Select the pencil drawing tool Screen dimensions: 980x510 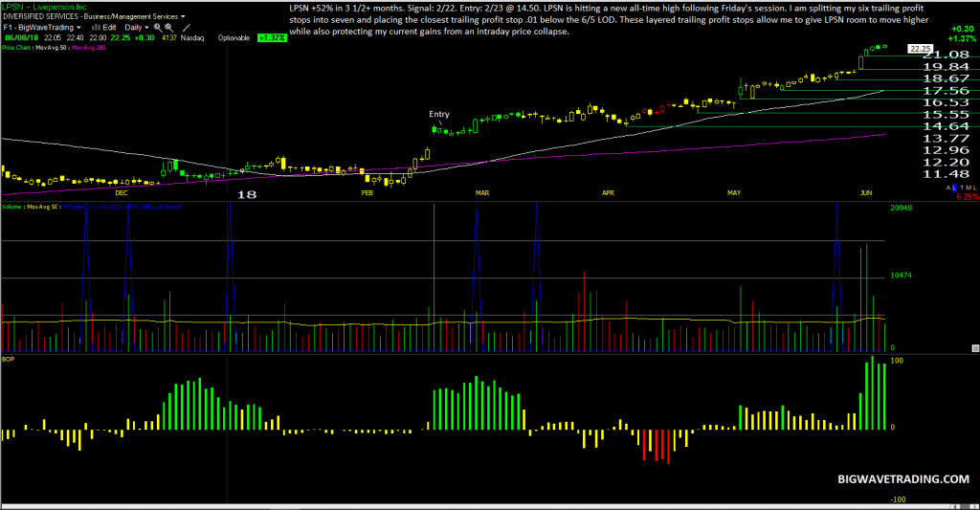[x=187, y=28]
